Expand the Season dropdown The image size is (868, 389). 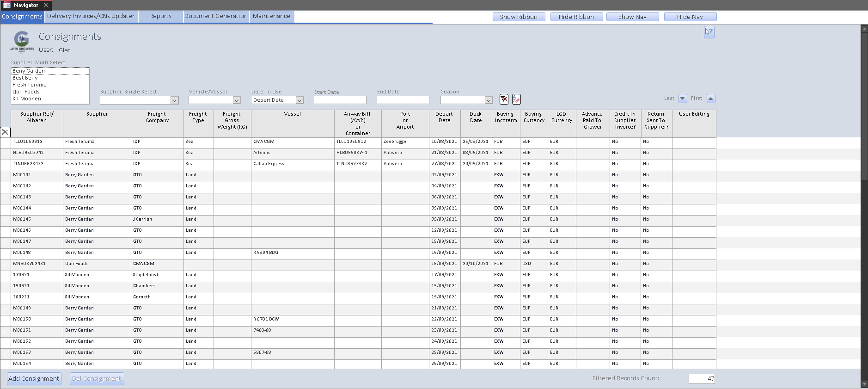tap(489, 100)
